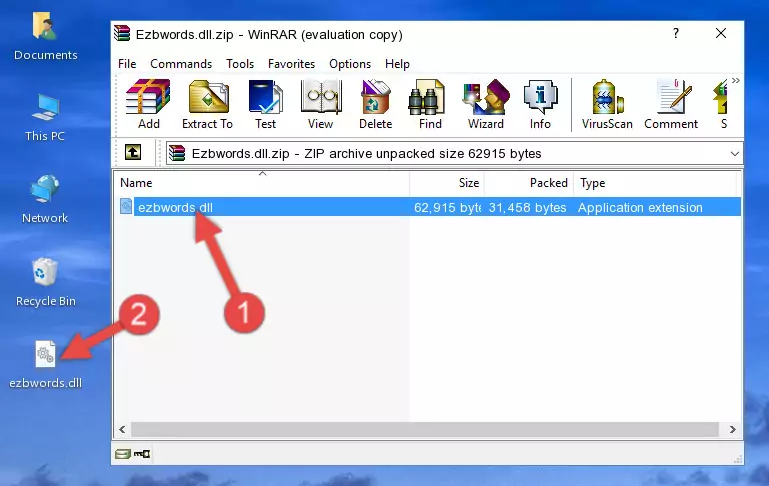Screen dimensions: 769x486
Task: Click the file icon beside ezbwords.dll in the list
Action: (126, 206)
